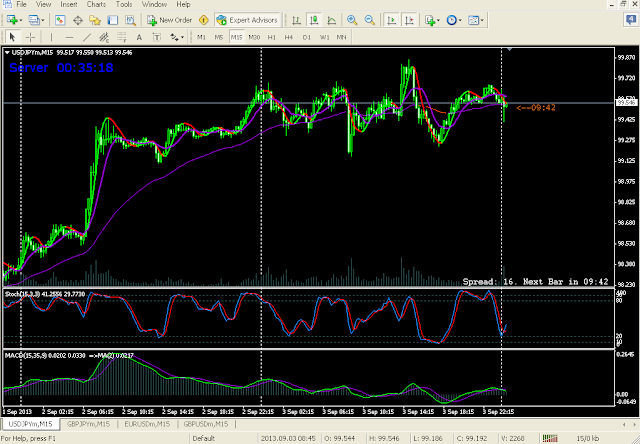Select the Equidistant Channel tool
The height and width of the screenshot is (444, 640).
click(x=104, y=37)
